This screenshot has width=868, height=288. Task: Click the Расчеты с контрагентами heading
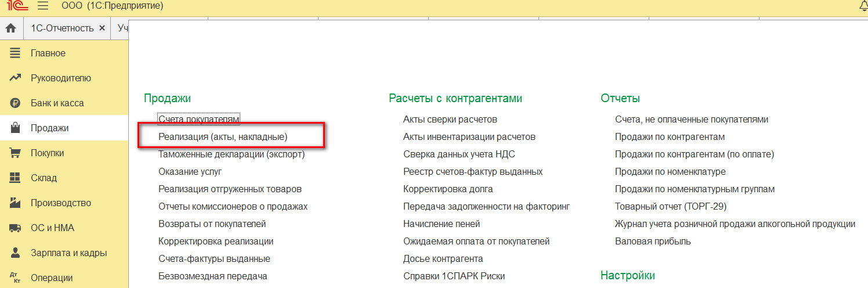455,98
